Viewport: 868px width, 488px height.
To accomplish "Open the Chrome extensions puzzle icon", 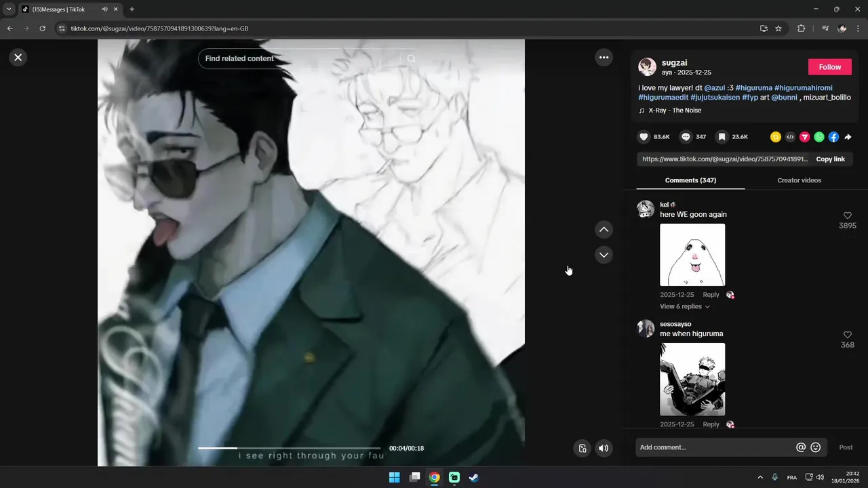I will (802, 28).
